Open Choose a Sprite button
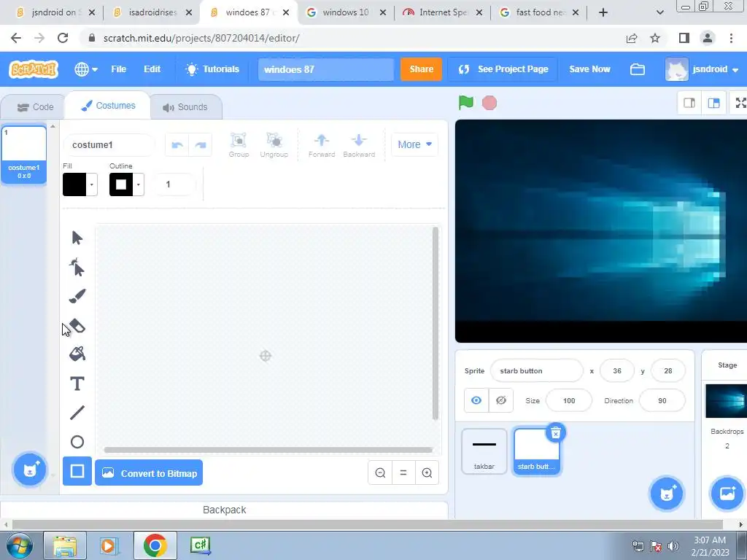The image size is (747, 560). tap(667, 494)
